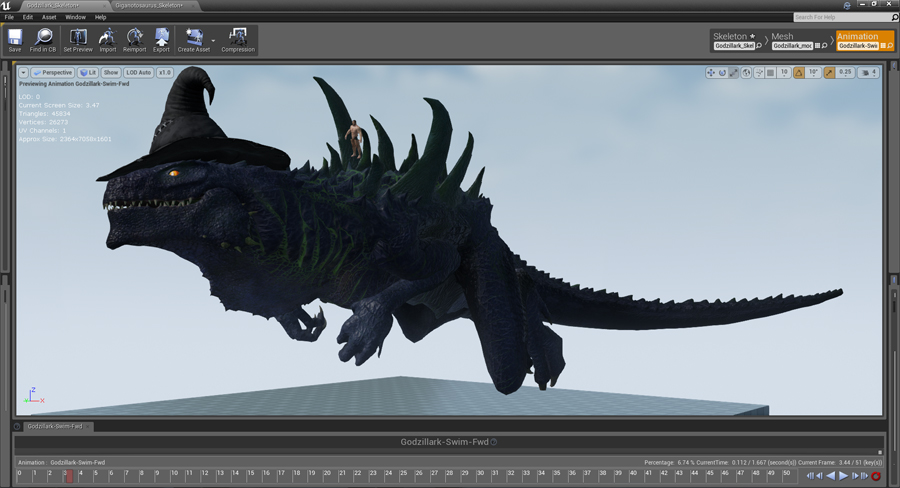Open the Edit menu
The width and height of the screenshot is (900, 488).
click(x=28, y=17)
